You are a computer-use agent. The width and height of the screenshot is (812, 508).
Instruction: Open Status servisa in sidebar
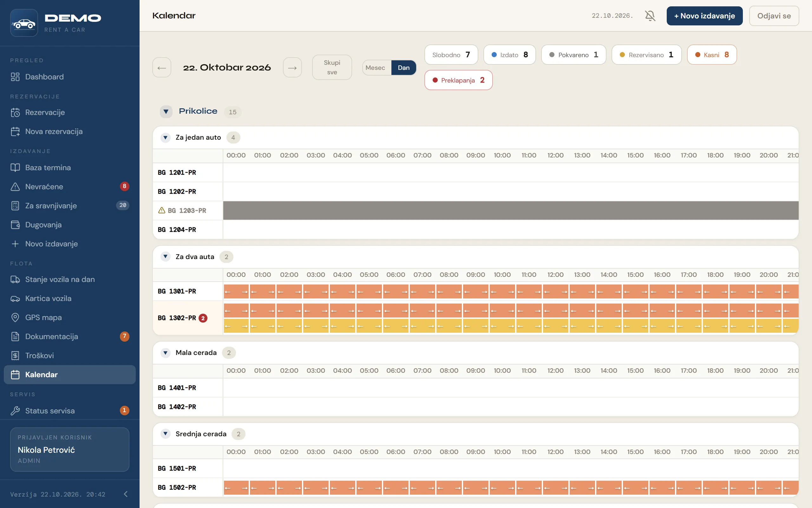pos(70,411)
